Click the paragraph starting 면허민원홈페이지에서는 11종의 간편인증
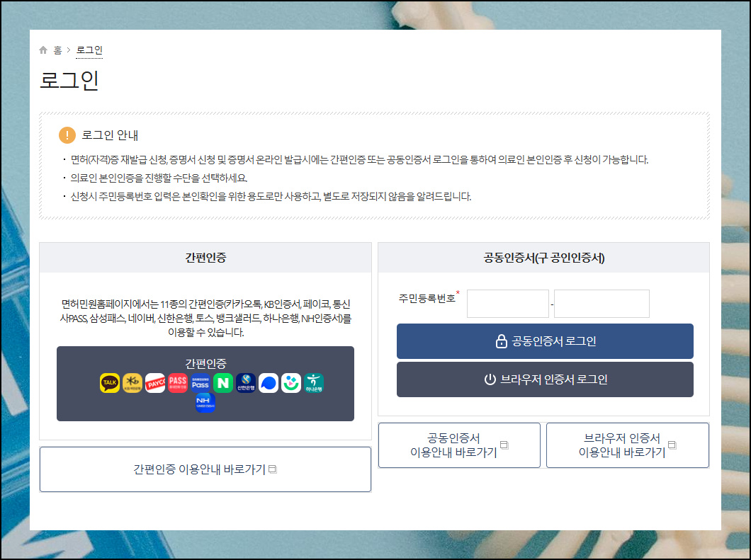 coord(205,318)
